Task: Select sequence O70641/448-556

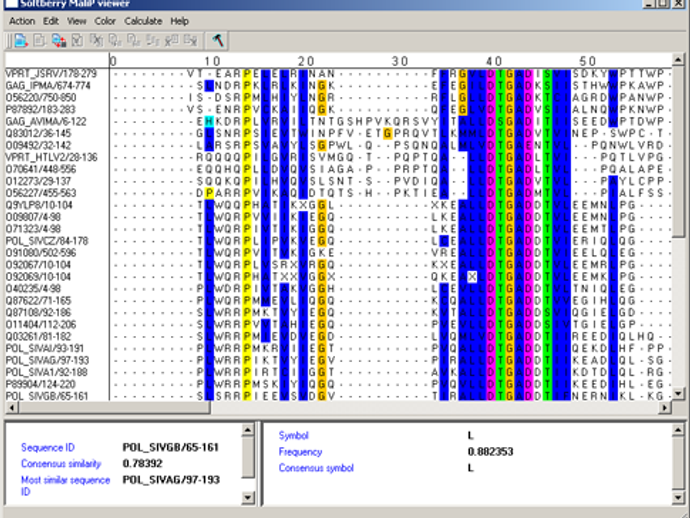Action: [41, 169]
